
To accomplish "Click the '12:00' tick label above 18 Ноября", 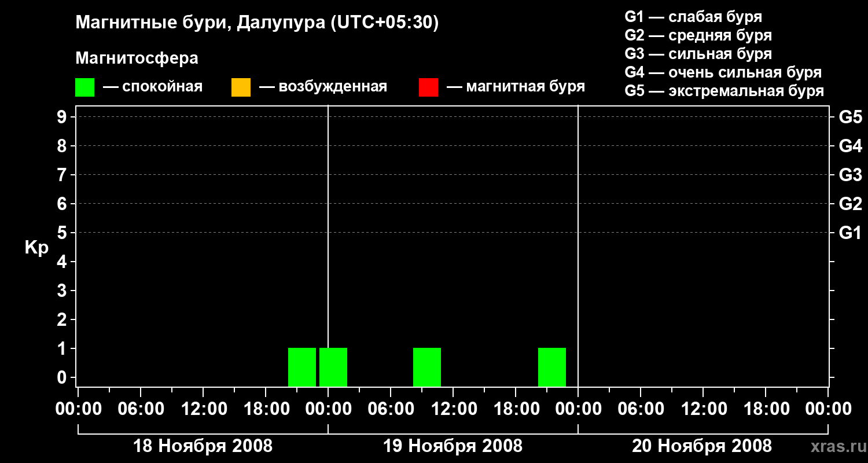I will (x=203, y=409).
